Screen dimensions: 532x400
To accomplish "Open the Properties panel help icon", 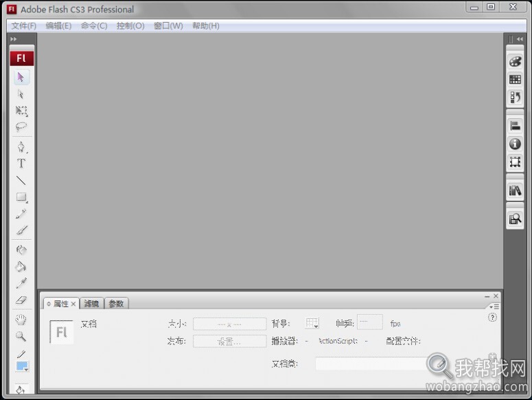I will [492, 318].
